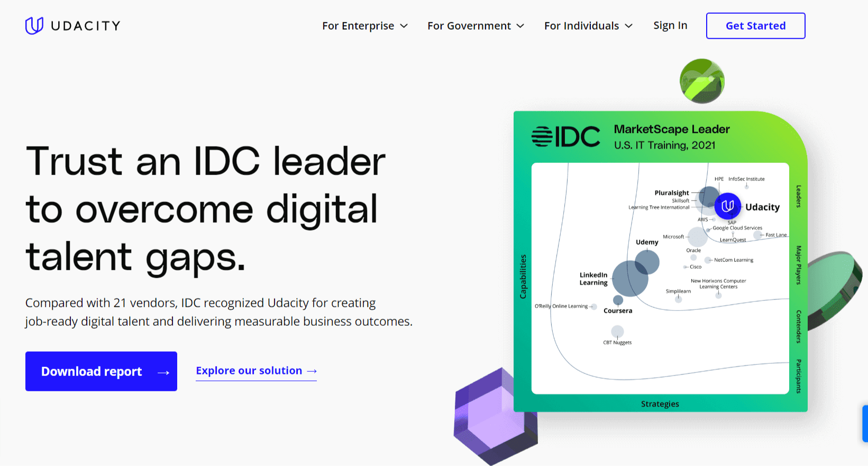Expand the For Government chevron
The width and height of the screenshot is (868, 469).
tap(520, 26)
